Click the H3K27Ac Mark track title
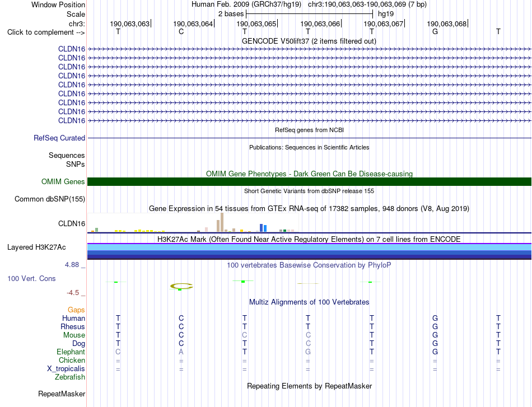The image size is (532, 407). click(x=309, y=240)
